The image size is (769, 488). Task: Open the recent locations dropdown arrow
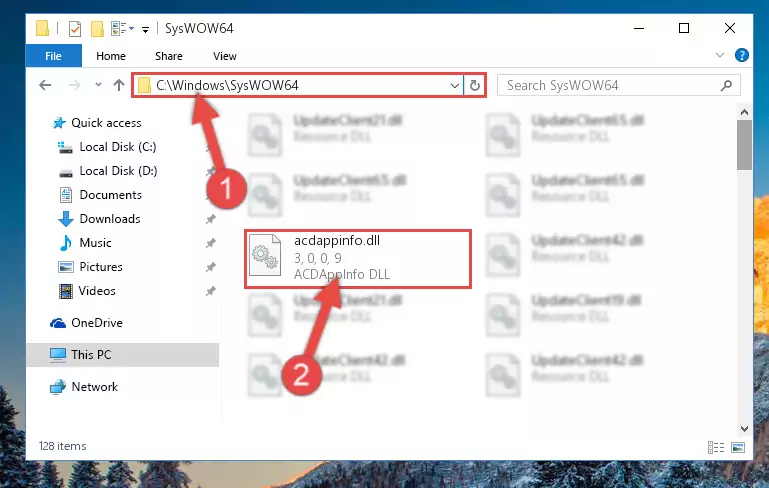(x=98, y=85)
